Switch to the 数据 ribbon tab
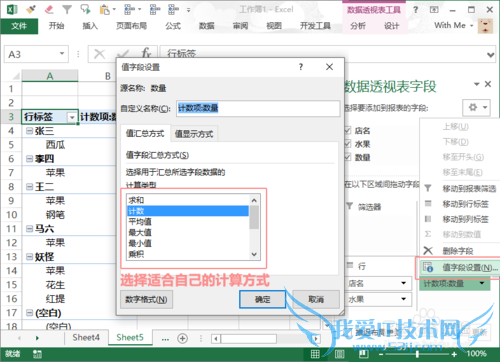This screenshot has width=500, height=362. (207, 26)
